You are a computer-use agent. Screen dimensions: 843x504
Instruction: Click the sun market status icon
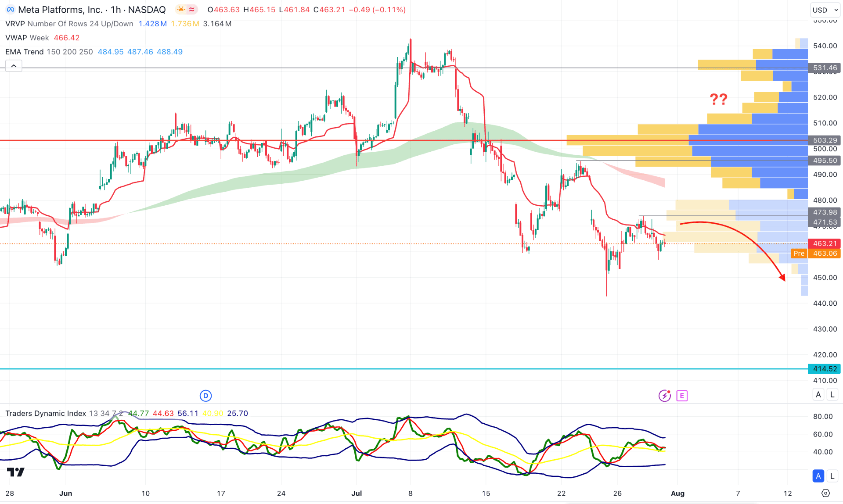coord(181,10)
